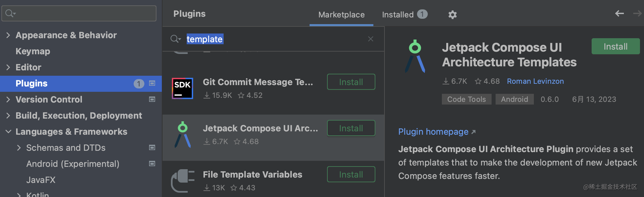Click the Git Commit Message SDK icon
The image size is (644, 197).
(x=182, y=88)
